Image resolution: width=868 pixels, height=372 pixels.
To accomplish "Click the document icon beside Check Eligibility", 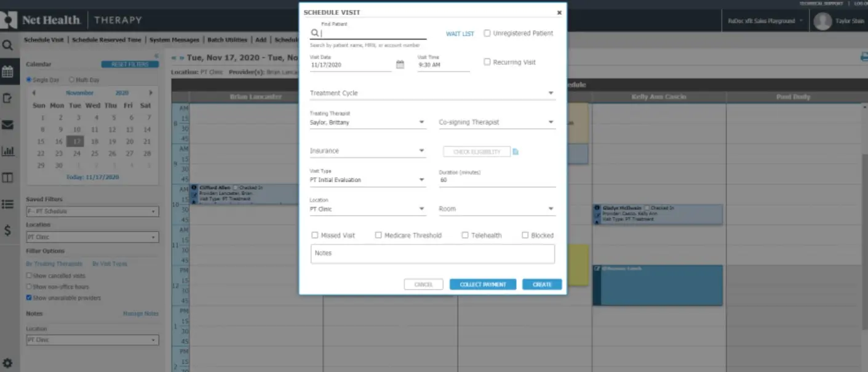I will [x=515, y=151].
